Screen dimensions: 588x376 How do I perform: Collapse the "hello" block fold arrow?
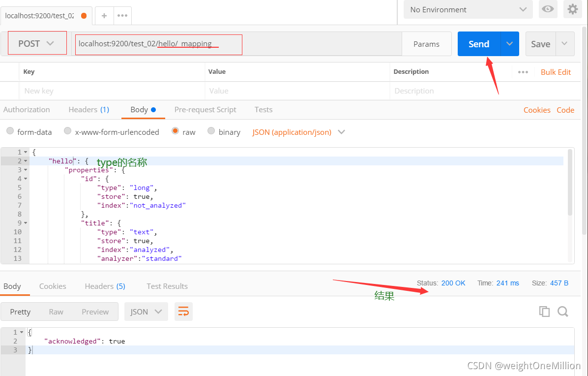(x=26, y=161)
